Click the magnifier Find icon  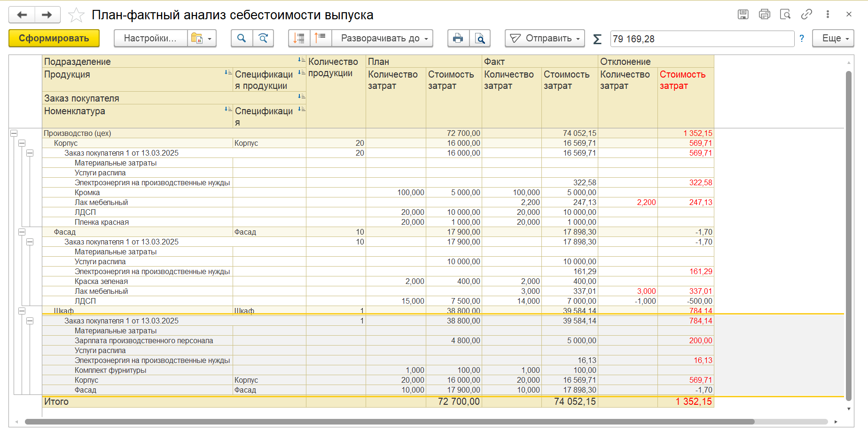click(x=242, y=39)
